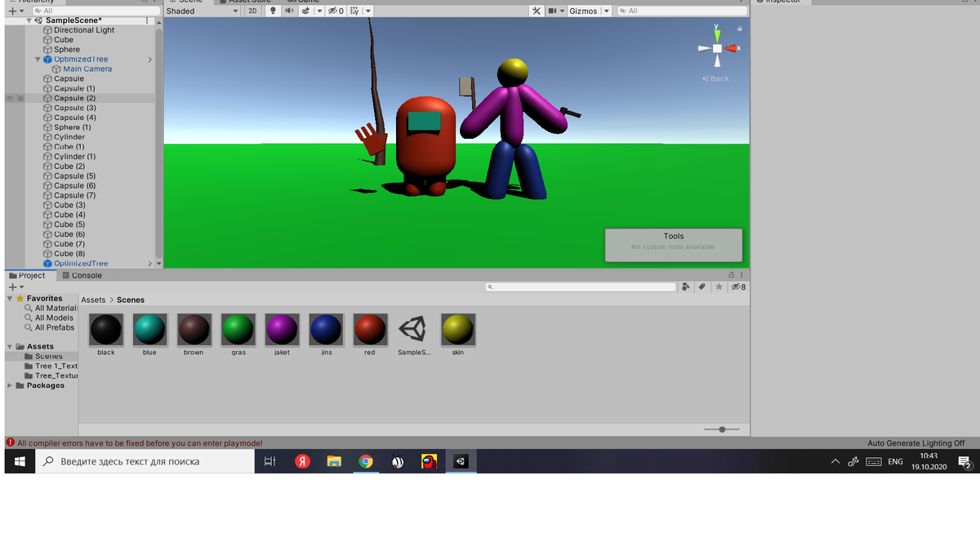Screen dimensions: 980x551
Task: Collapse the SampleScene root in Hierarchy
Action: 29,20
